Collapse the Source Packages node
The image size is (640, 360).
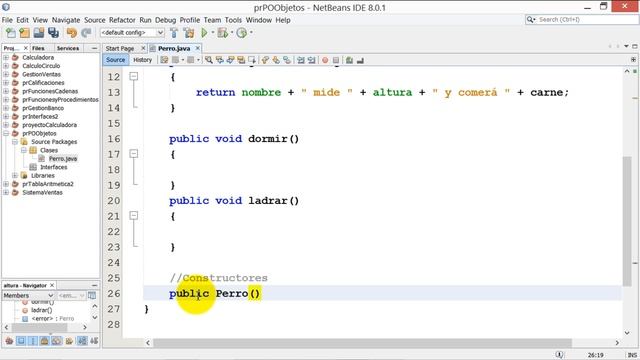[15, 142]
